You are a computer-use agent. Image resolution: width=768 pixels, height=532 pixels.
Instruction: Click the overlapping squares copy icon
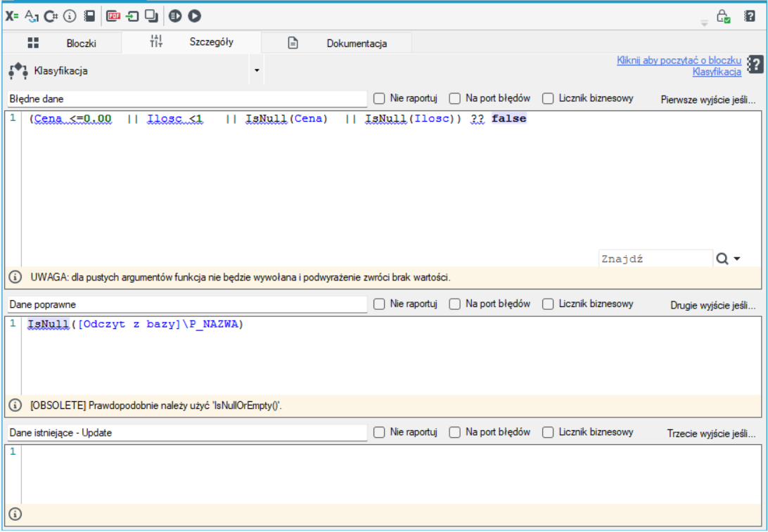(x=151, y=16)
